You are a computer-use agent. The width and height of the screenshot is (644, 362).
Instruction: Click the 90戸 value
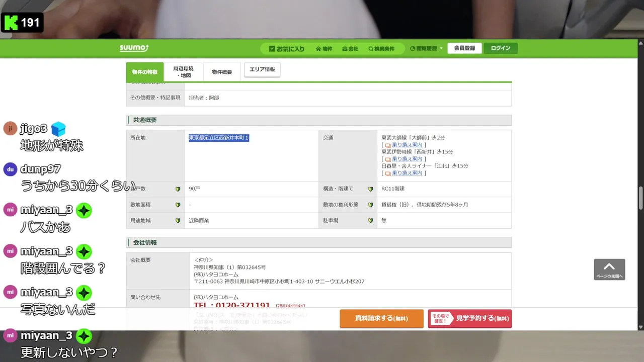[x=195, y=189]
